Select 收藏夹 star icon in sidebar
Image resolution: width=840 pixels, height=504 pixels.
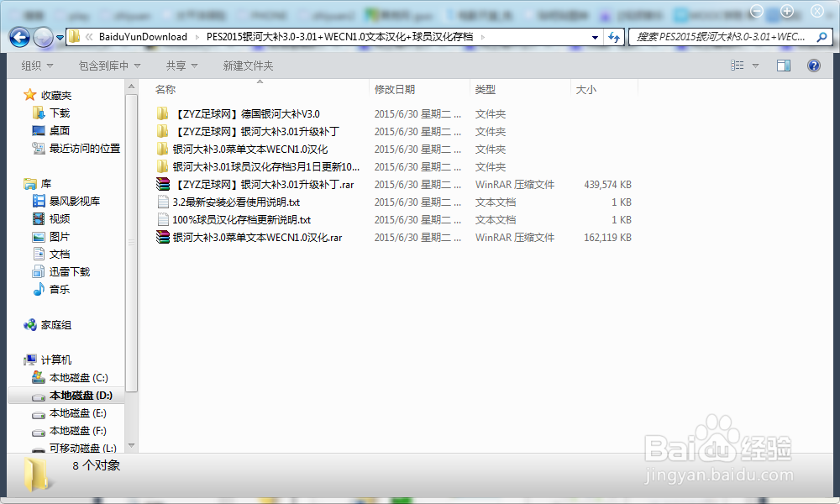click(30, 95)
